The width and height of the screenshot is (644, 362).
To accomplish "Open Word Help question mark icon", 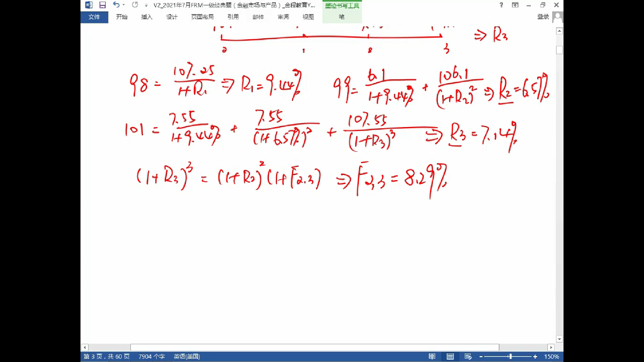I will coord(501,5).
